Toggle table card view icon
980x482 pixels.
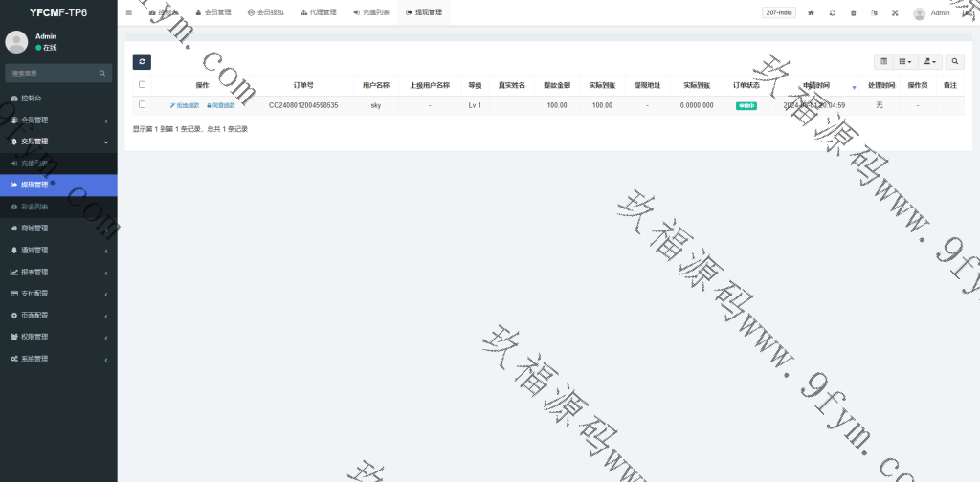pos(883,61)
